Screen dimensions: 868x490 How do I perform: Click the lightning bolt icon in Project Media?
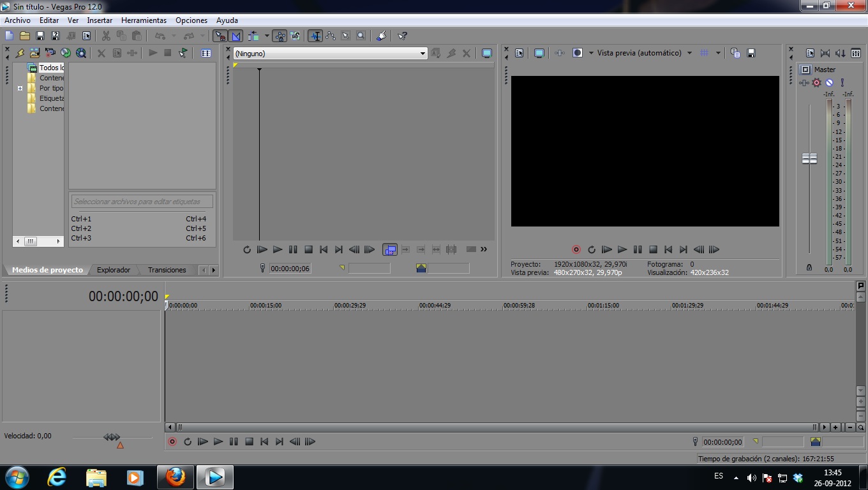[20, 53]
